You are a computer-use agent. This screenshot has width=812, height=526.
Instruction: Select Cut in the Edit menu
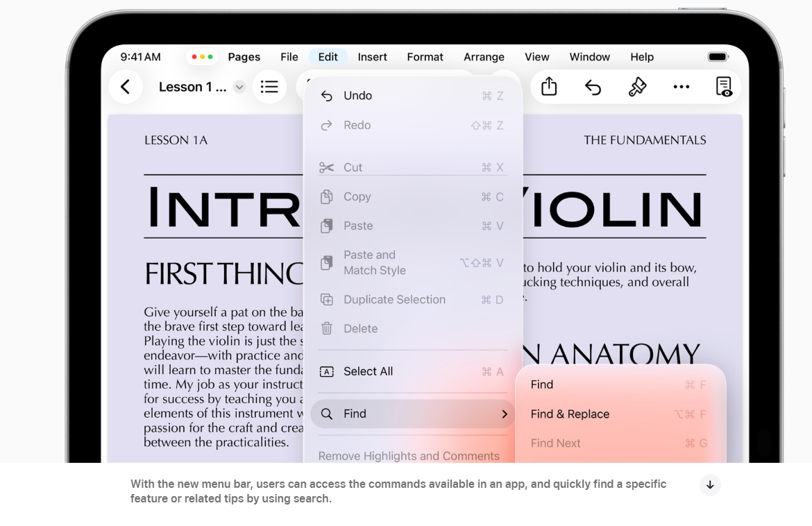(x=413, y=167)
